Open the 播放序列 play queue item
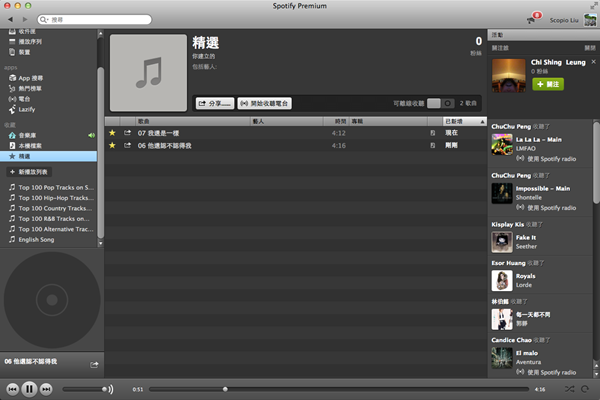The height and width of the screenshot is (400, 600). (x=30, y=41)
